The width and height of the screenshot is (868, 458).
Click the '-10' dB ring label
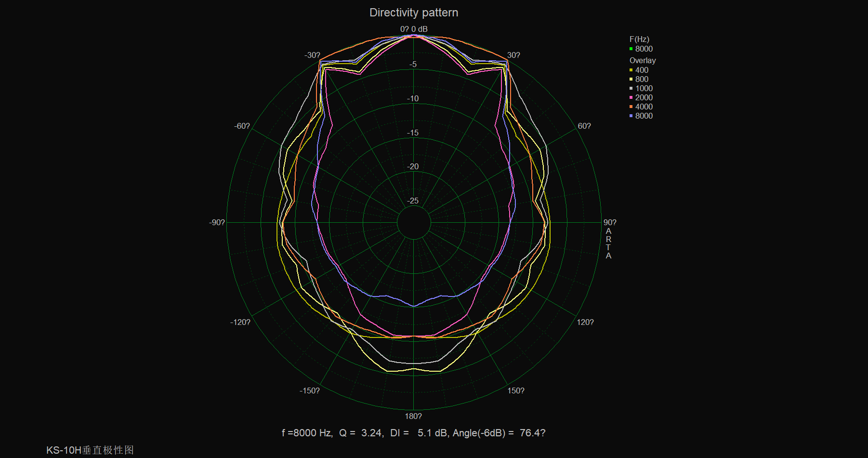(413, 98)
